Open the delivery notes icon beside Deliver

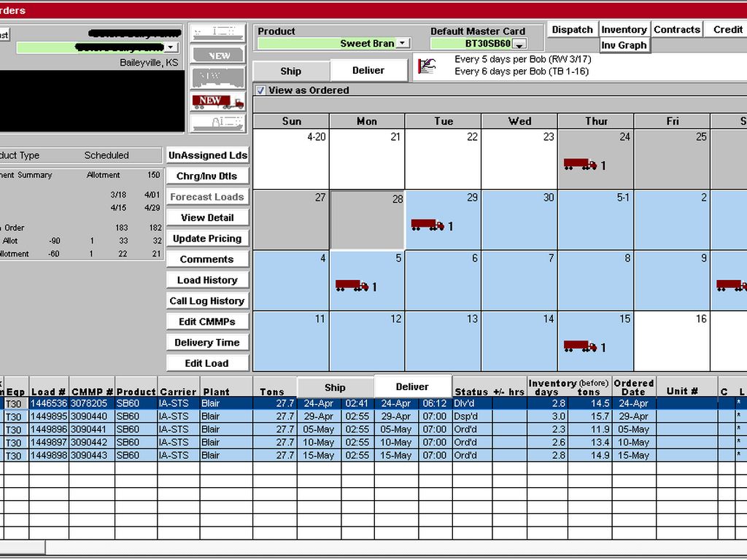click(426, 67)
